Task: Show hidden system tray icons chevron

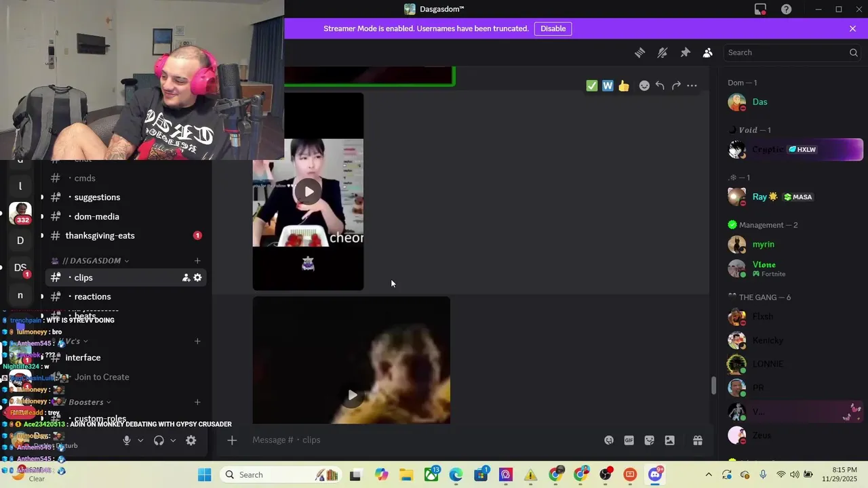Action: pos(709,474)
